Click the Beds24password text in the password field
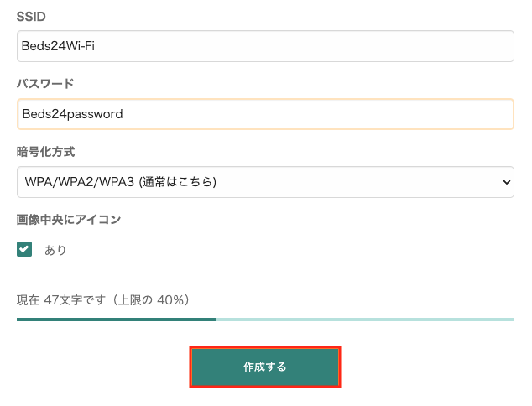Screen dimensions: 532x406 pyautogui.click(x=72, y=114)
